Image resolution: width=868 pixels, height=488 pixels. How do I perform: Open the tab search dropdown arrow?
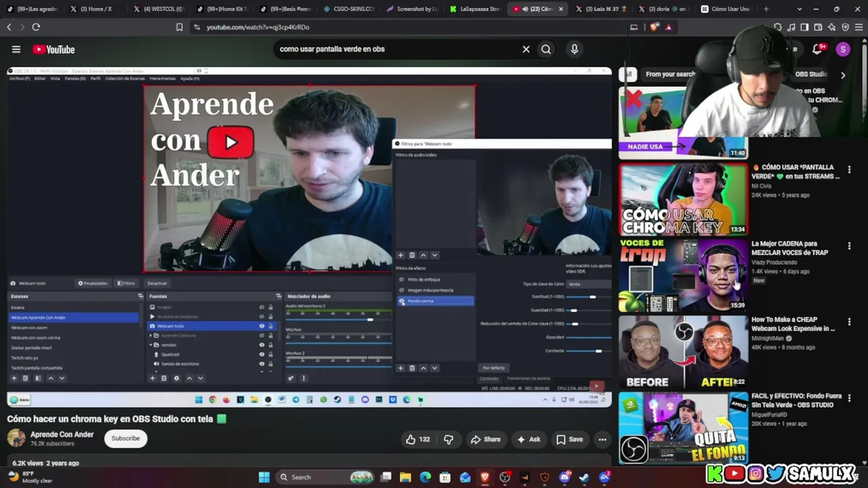coord(800,9)
